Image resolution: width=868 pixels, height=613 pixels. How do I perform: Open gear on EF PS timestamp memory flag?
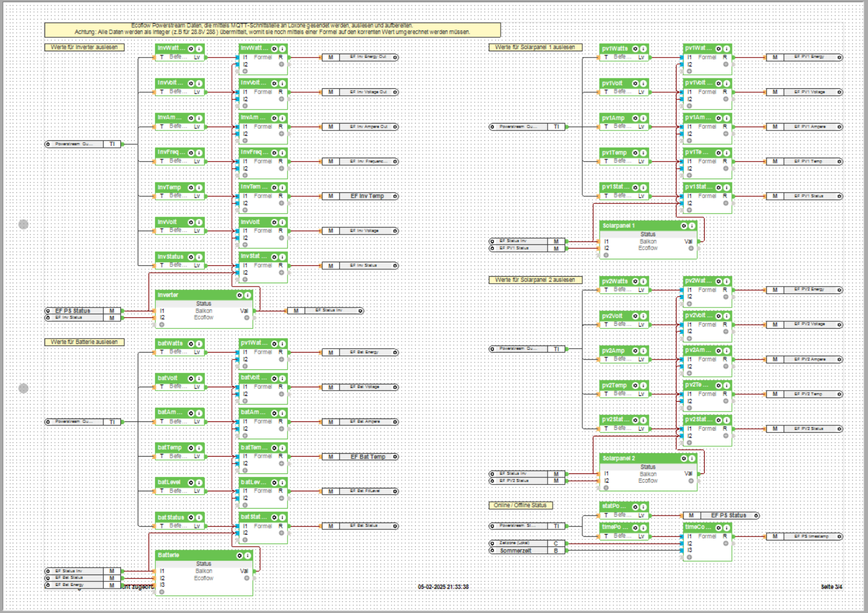(839, 537)
